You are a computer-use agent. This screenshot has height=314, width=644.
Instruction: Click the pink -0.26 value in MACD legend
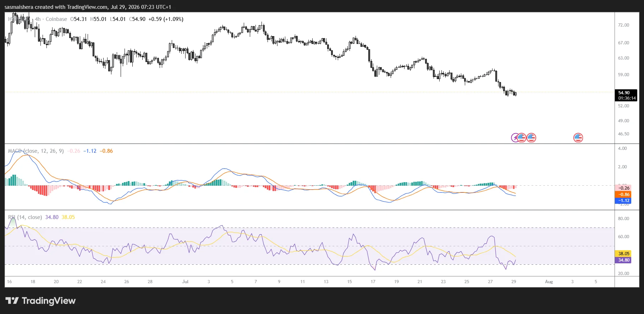74,151
